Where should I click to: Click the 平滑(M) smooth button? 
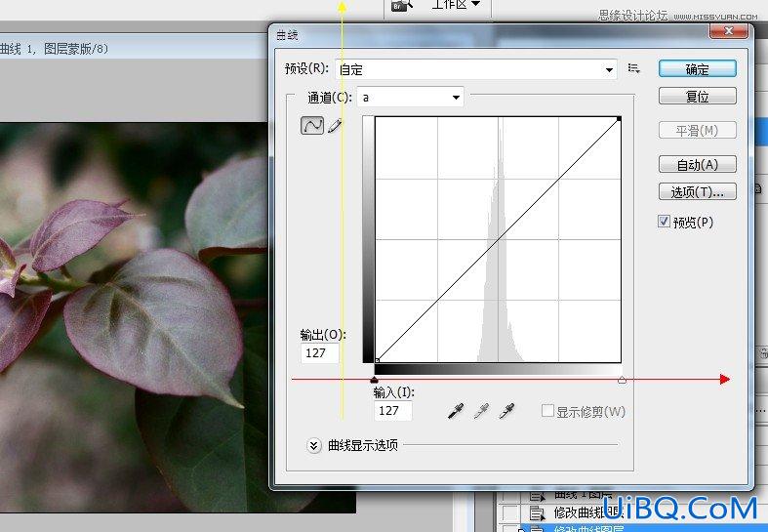click(697, 130)
